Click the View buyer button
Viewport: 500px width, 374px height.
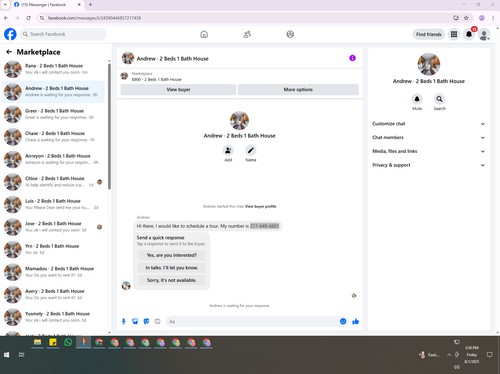178,89
